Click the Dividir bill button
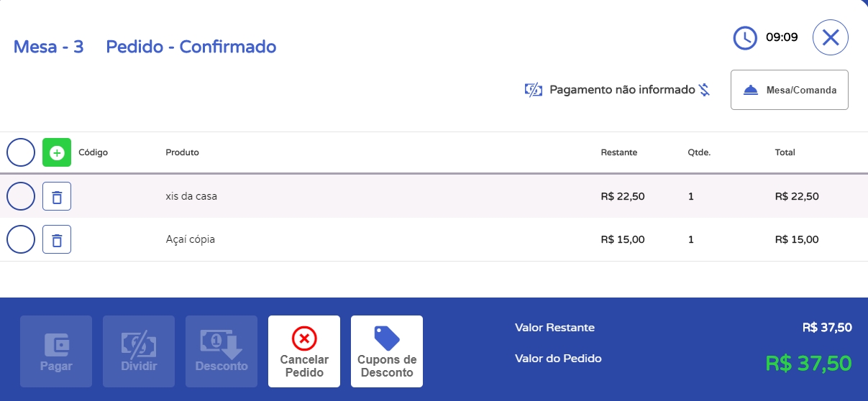 click(139, 351)
